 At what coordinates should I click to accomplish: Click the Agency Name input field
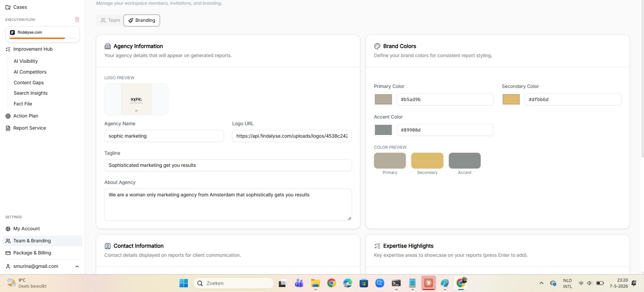pyautogui.click(x=164, y=136)
